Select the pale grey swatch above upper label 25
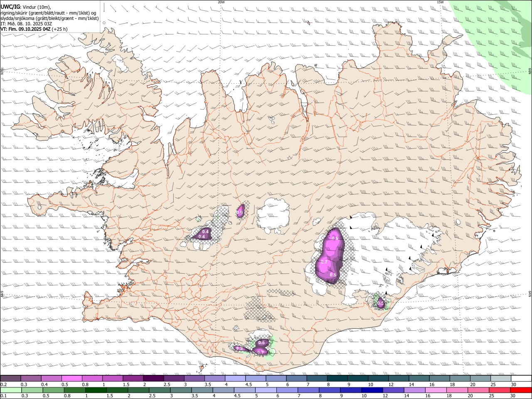Viewport: 532px width, 399px height. coord(500,379)
